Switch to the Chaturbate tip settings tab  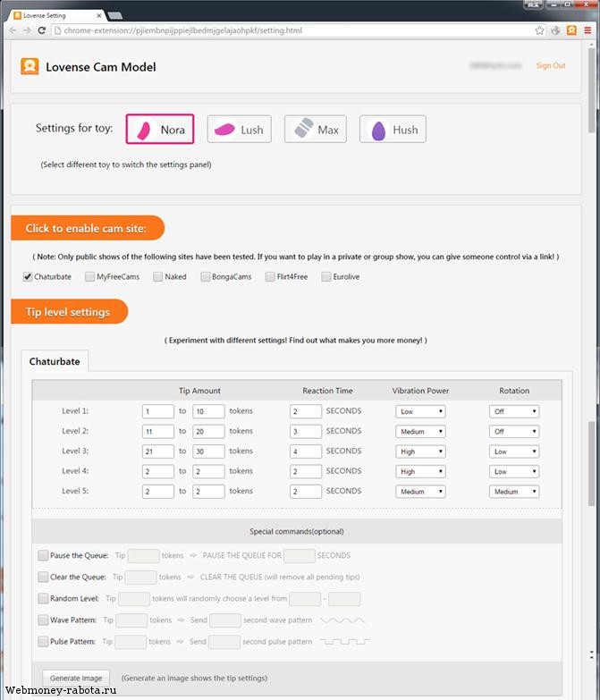point(55,361)
